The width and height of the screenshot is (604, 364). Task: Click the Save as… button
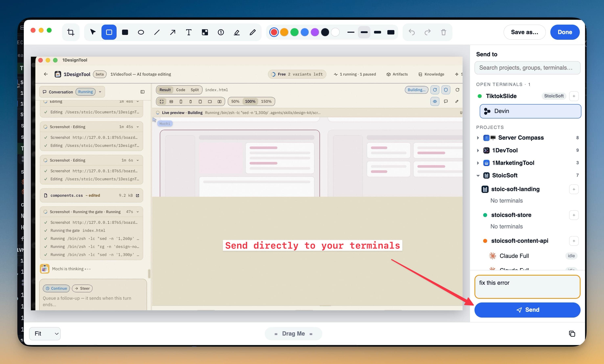(524, 32)
